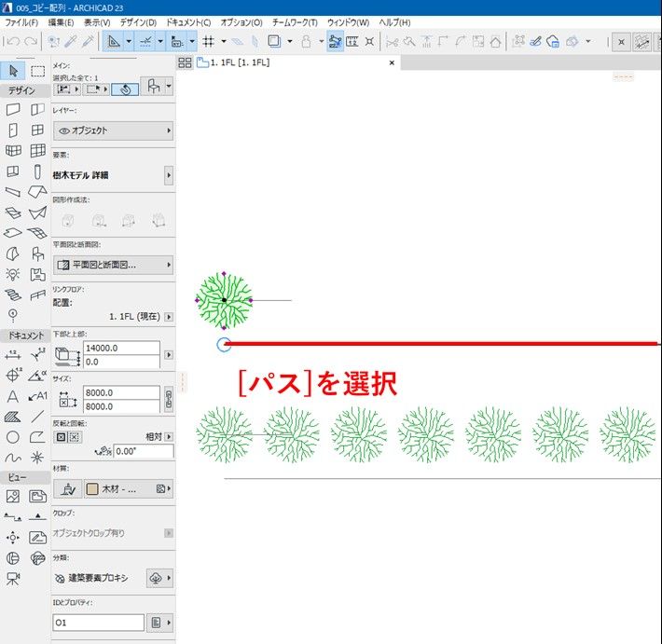662x644 pixels.
Task: Open the オブジェクト layer dropdown
Action: point(113,130)
